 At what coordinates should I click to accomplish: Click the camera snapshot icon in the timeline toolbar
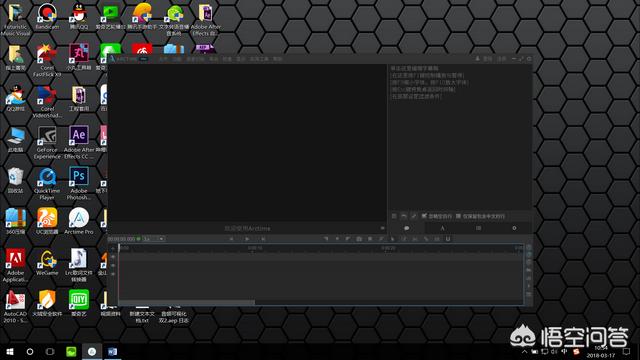pyautogui.click(x=359, y=239)
